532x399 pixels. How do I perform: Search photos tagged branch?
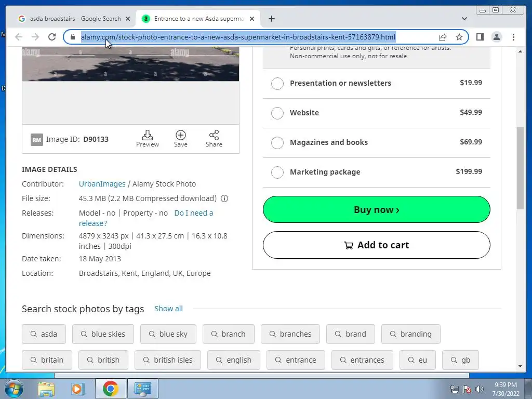229,334
